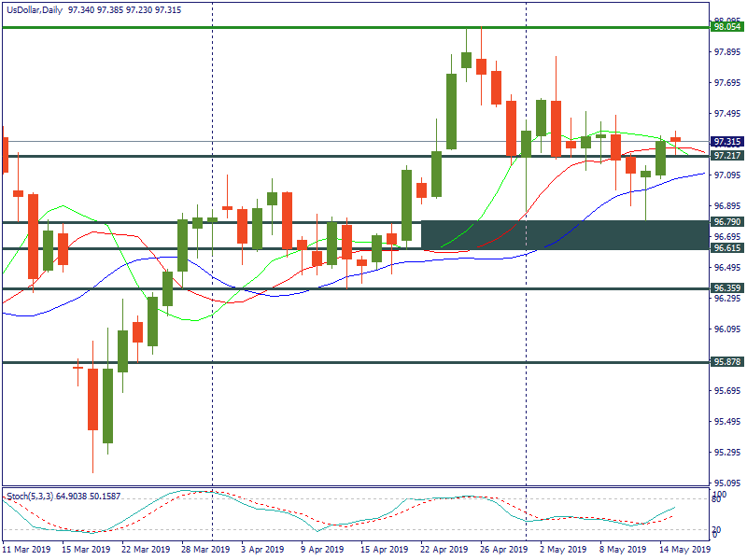
Task: Select the current price tag 97.315
Action: point(726,142)
